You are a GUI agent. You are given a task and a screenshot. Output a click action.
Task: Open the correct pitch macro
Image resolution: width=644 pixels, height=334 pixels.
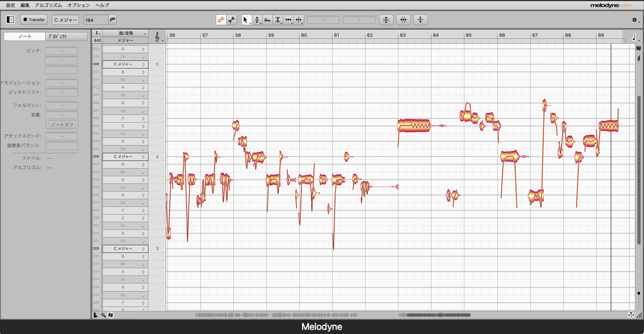[x=386, y=20]
